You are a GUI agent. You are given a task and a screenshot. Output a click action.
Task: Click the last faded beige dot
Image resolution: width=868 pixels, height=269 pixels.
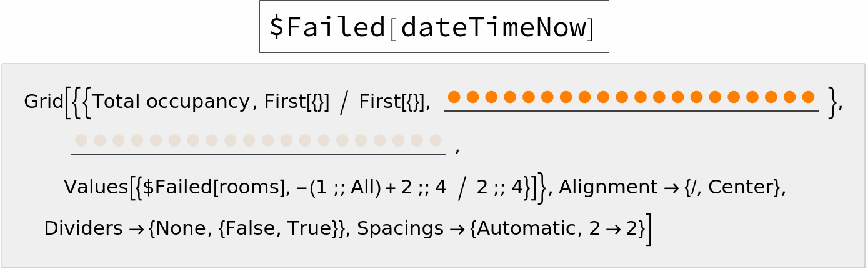pyautogui.click(x=436, y=140)
